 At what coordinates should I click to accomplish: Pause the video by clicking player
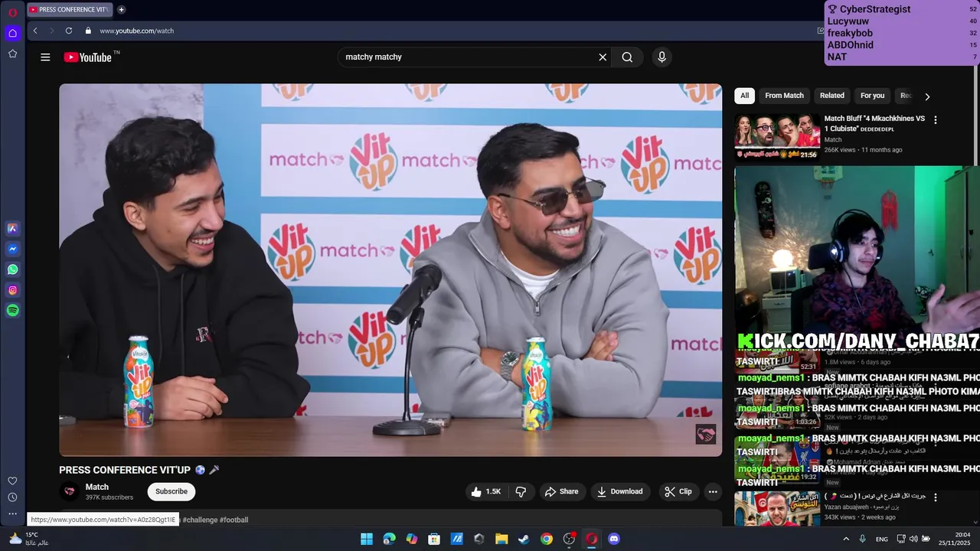point(390,270)
